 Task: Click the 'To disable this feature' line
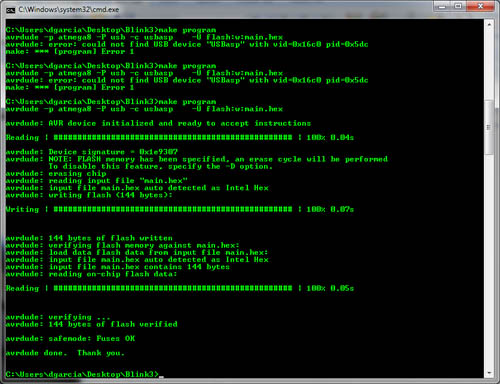pyautogui.click(x=161, y=166)
